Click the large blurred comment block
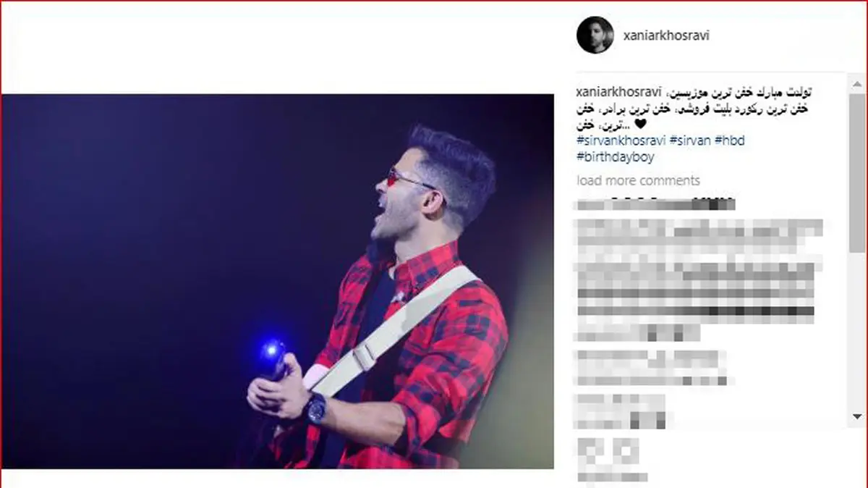Screen dimensions: 868x488 (698, 279)
